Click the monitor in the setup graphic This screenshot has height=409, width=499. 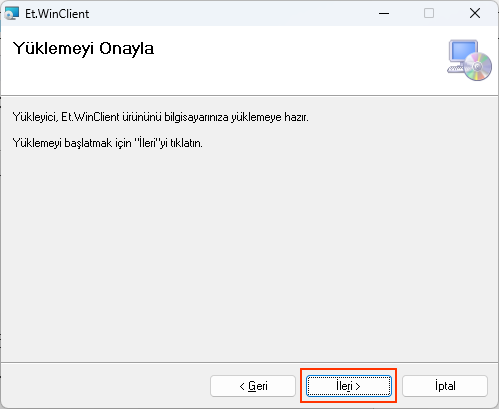click(x=463, y=52)
